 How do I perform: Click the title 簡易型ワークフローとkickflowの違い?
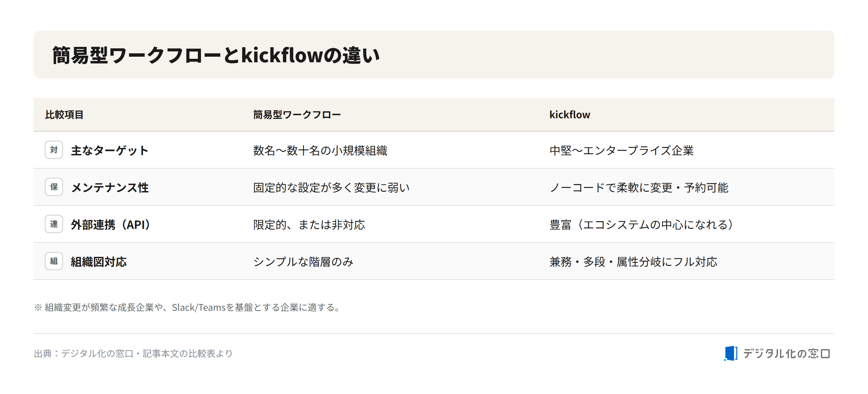tap(216, 55)
